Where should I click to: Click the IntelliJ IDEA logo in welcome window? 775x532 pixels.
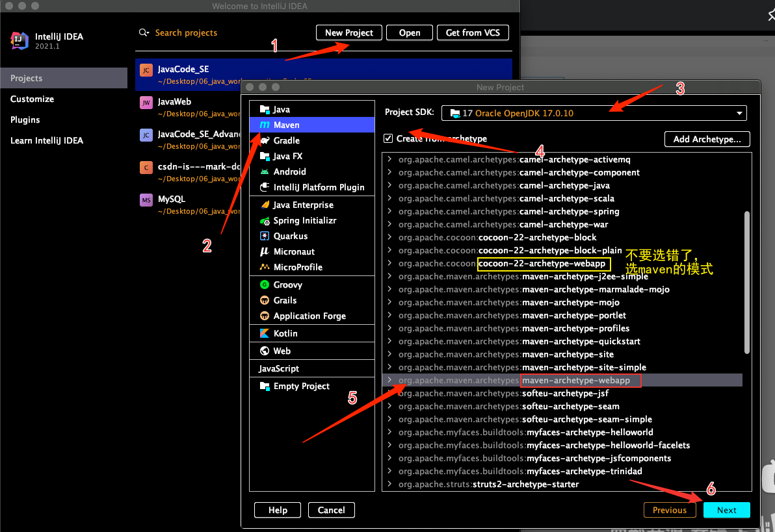[20, 40]
